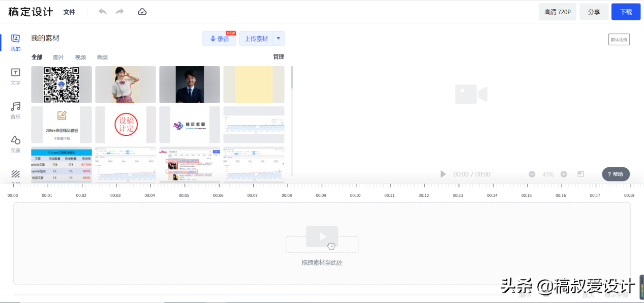The height and width of the screenshot is (303, 644).
Task: Select the QR code material thumbnail
Action: (61, 84)
